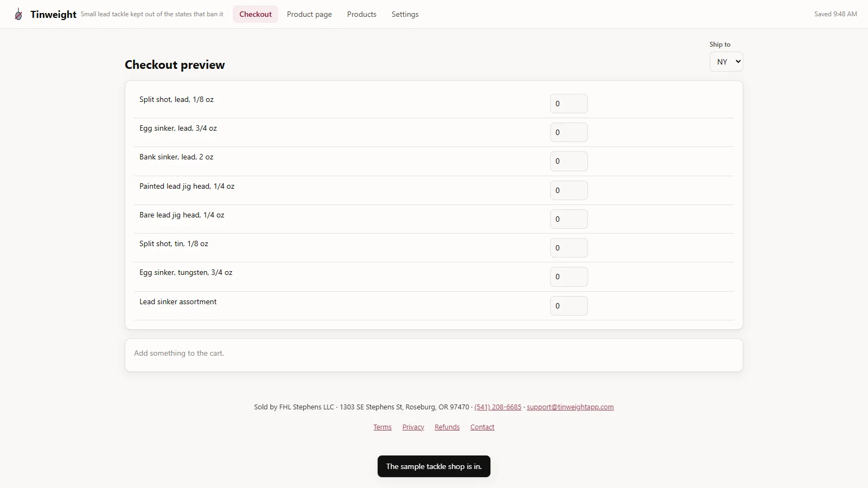
Task: Open the Settings tab
Action: (x=405, y=14)
